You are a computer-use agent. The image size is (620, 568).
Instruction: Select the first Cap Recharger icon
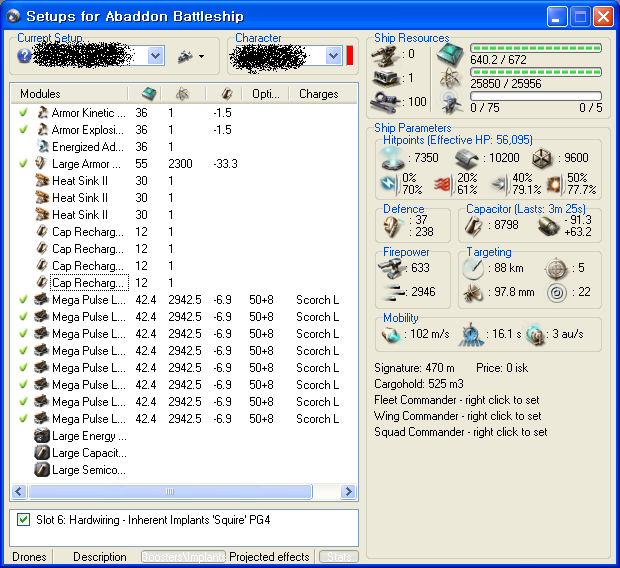point(42,231)
